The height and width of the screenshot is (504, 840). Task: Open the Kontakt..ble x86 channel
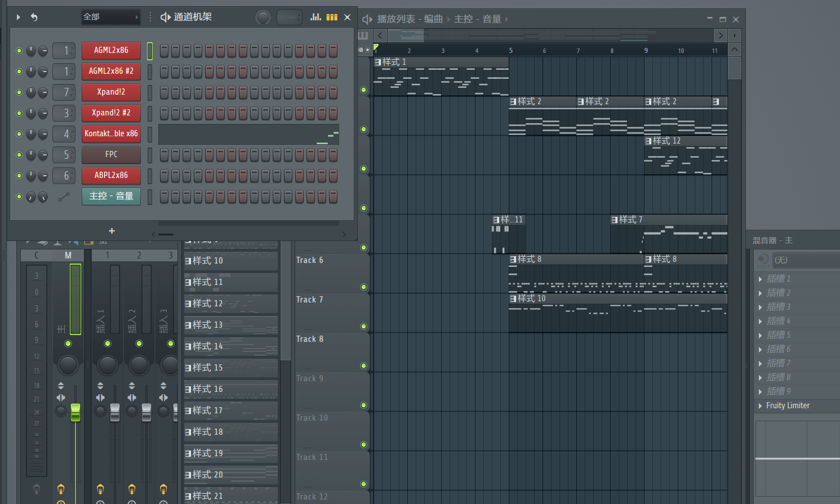coord(111,134)
